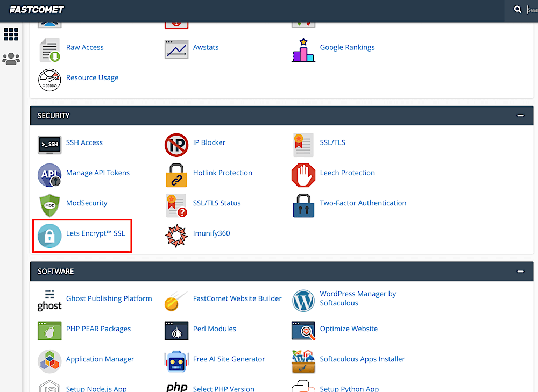Open the SSL/TLS Status icon
538x392 pixels.
[176, 205]
